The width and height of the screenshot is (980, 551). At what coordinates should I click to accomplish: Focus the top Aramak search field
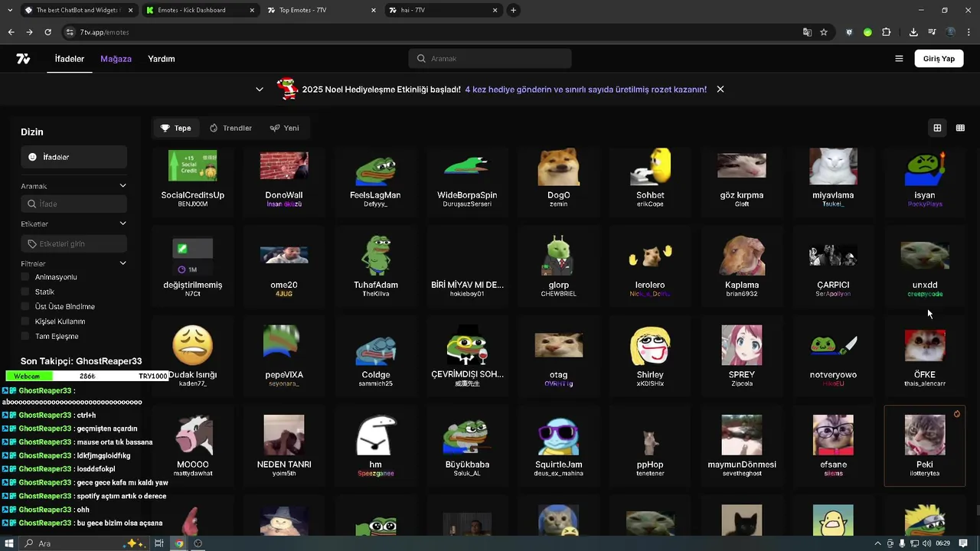(x=490, y=59)
